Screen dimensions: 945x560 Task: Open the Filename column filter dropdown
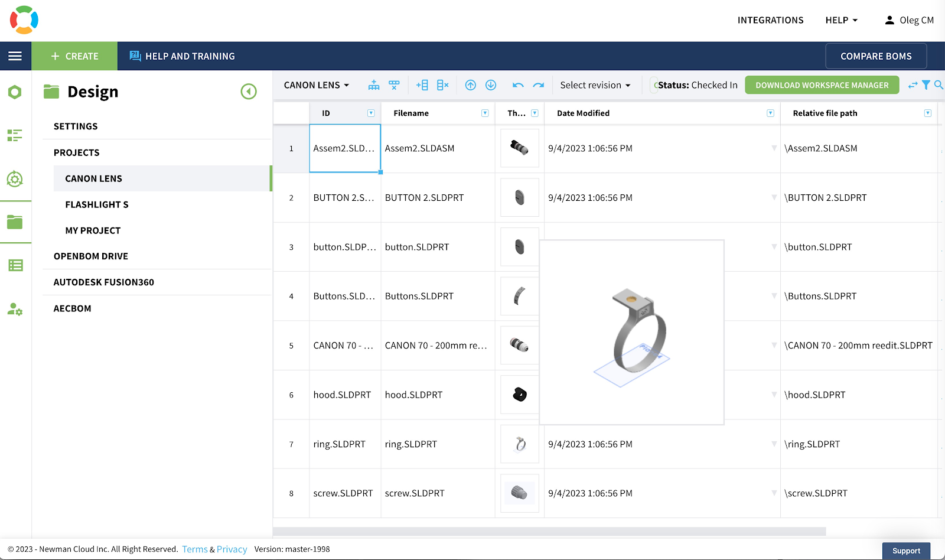point(485,113)
